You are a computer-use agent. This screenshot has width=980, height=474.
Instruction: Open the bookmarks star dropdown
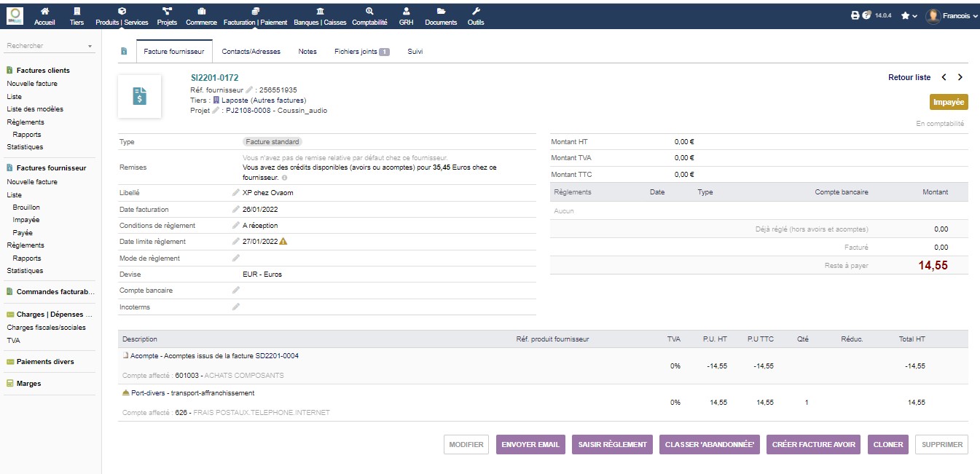909,15
